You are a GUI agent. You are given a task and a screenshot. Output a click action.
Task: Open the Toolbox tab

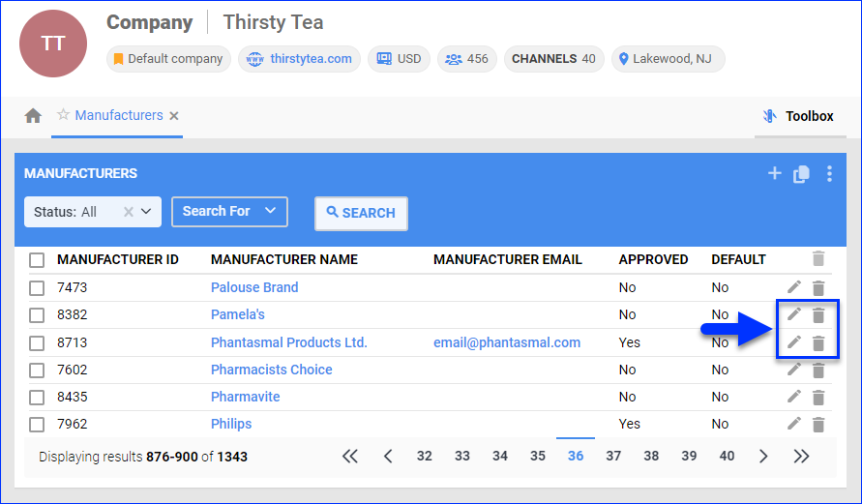tap(798, 116)
